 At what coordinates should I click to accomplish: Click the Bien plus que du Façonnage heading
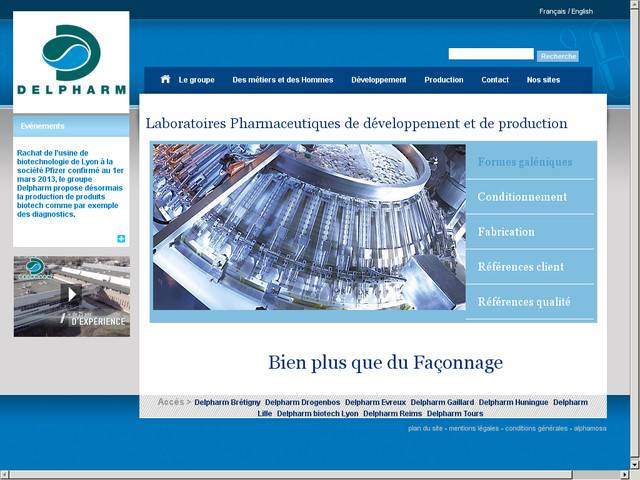click(386, 362)
